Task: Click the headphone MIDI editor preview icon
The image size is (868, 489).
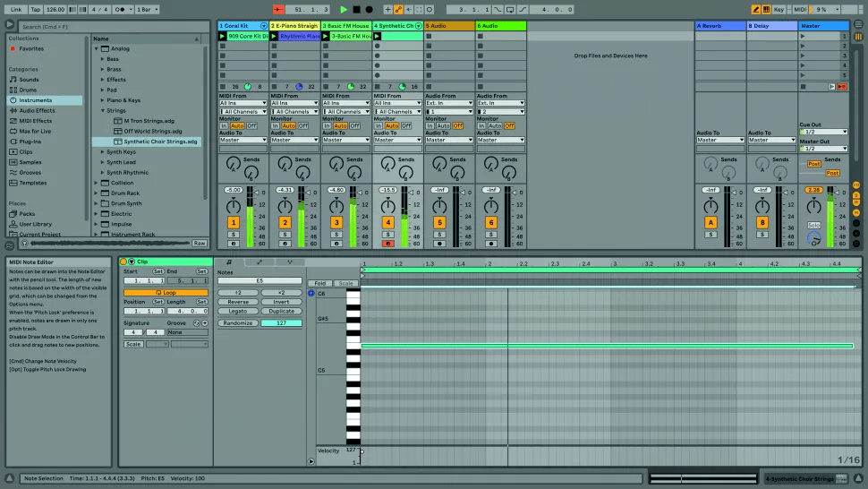Action: 311,293
